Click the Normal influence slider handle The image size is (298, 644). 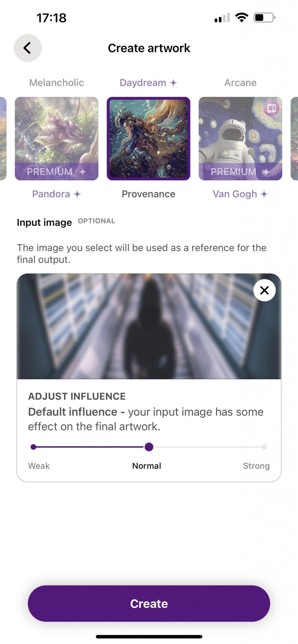[x=149, y=447]
